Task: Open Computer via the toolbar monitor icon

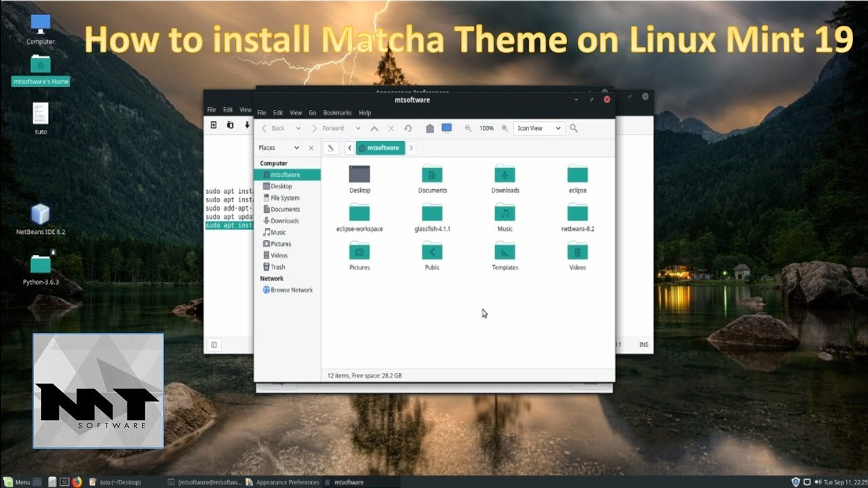Action: coord(446,128)
